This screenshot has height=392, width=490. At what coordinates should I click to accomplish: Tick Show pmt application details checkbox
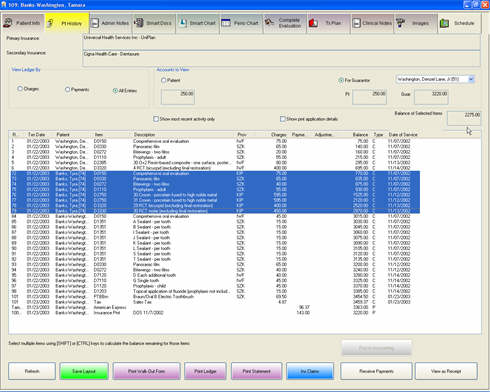282,119
